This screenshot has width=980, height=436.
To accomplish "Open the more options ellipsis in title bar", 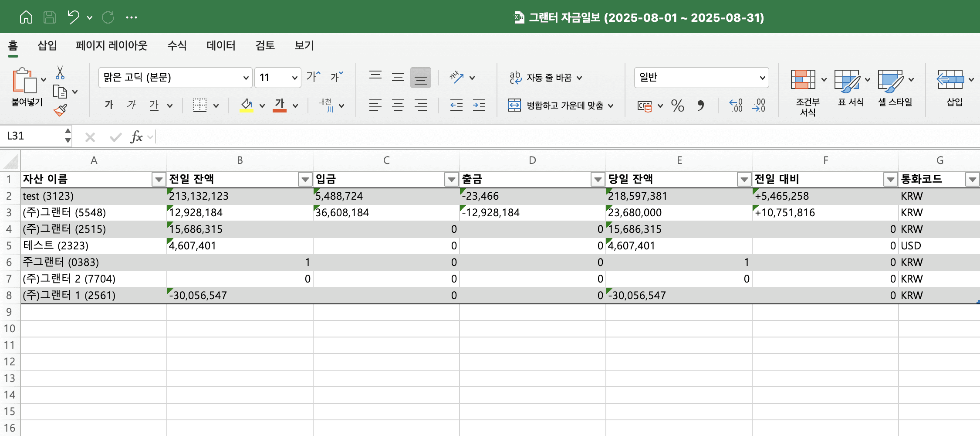I will [x=132, y=17].
